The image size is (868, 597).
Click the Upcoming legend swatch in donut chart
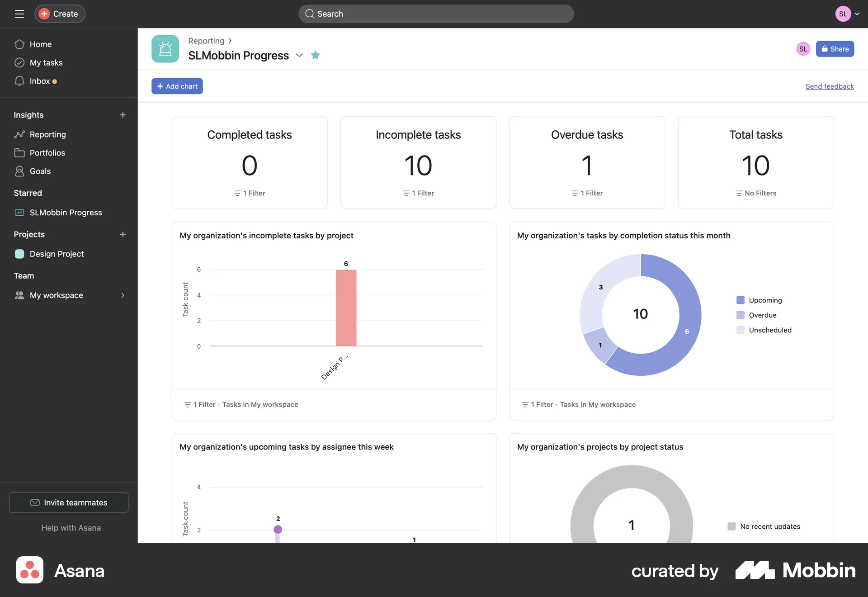pos(740,300)
